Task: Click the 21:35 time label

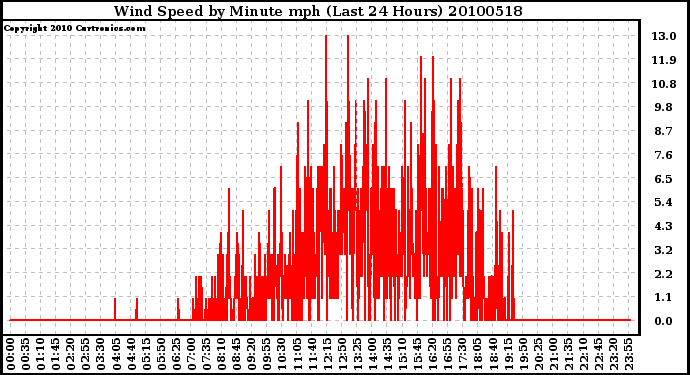Action: [x=568, y=355]
